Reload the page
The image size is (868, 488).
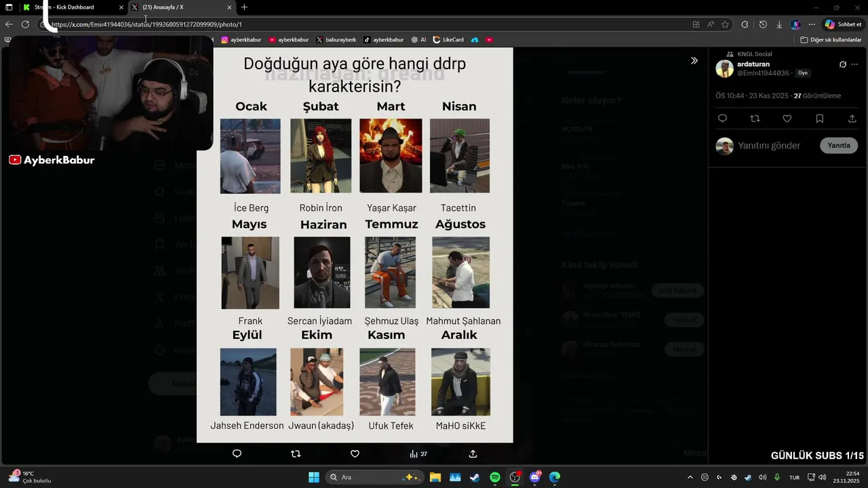click(x=25, y=24)
